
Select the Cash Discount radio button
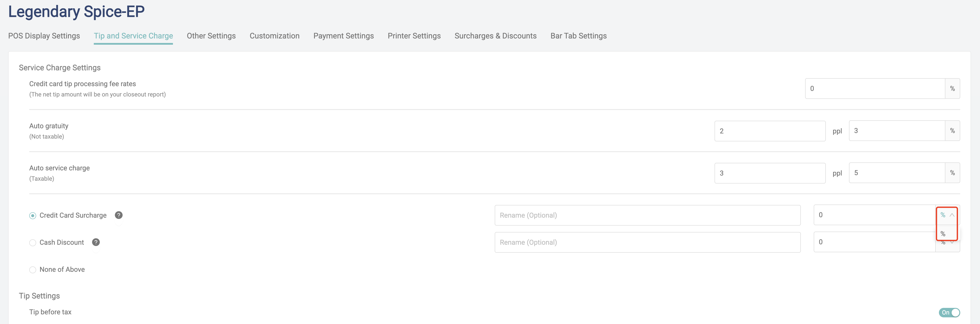click(33, 243)
